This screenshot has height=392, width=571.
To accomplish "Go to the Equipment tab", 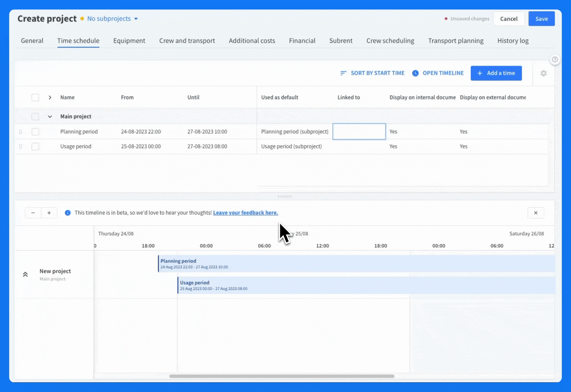I will (x=129, y=41).
